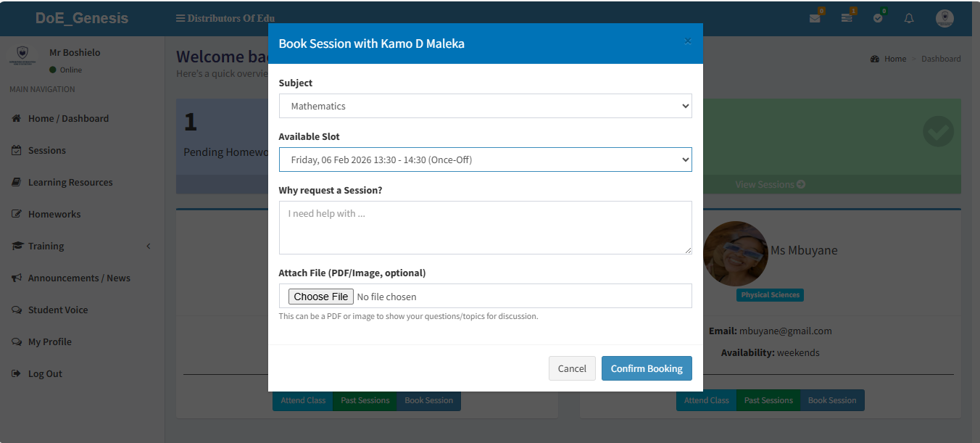This screenshot has height=443, width=980.
Task: Click Ms Mbuyane's profile photo
Action: tap(735, 254)
